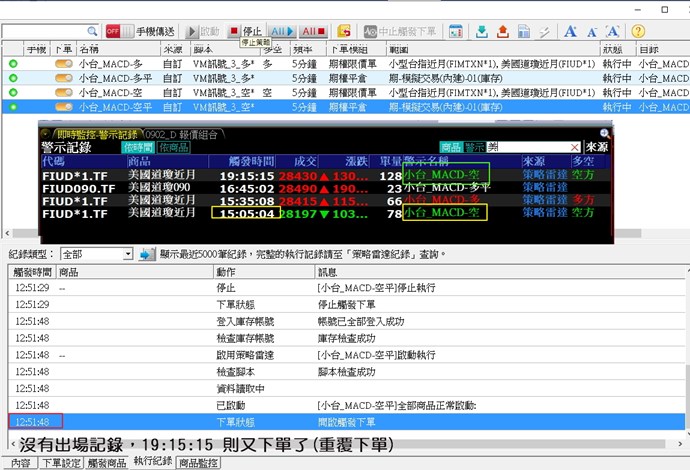This screenshot has height=470, width=690.
Task: Click the blue All start icon
Action: pos(283,31)
